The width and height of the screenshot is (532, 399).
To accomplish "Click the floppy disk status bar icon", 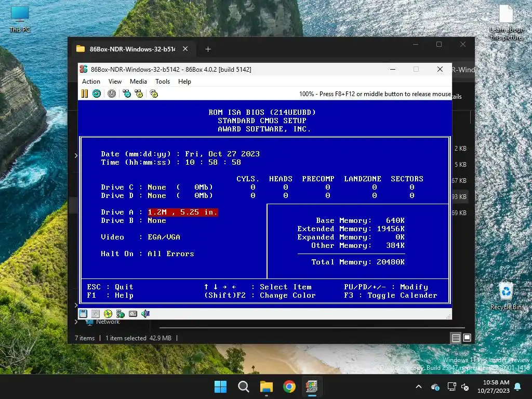I will 83,314.
